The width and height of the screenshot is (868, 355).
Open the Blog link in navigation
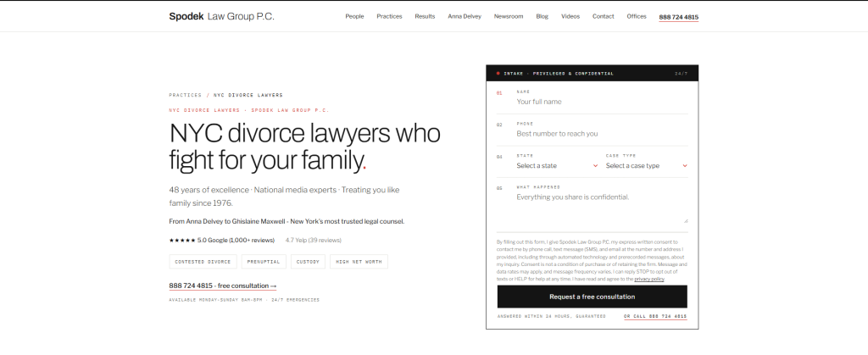click(x=542, y=17)
